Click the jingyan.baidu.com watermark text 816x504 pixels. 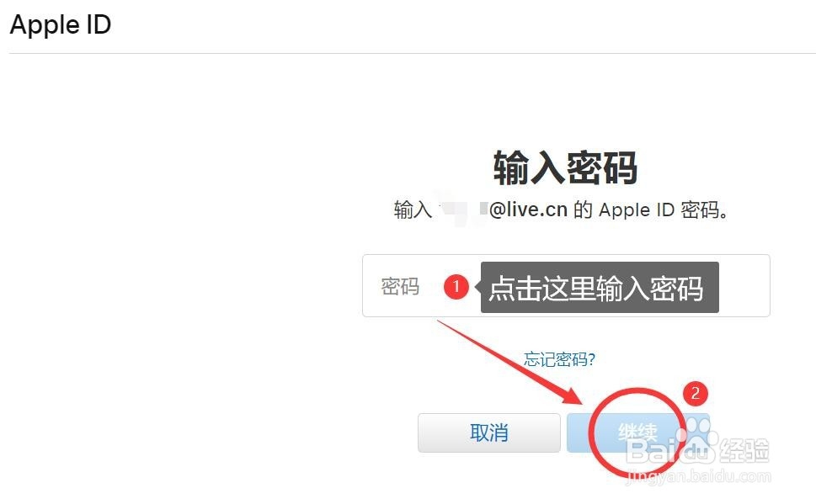(x=699, y=476)
